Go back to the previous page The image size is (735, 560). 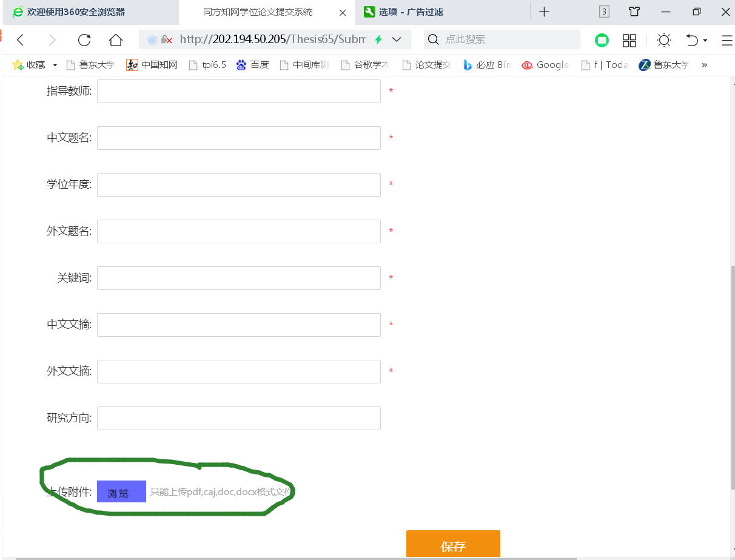21,40
